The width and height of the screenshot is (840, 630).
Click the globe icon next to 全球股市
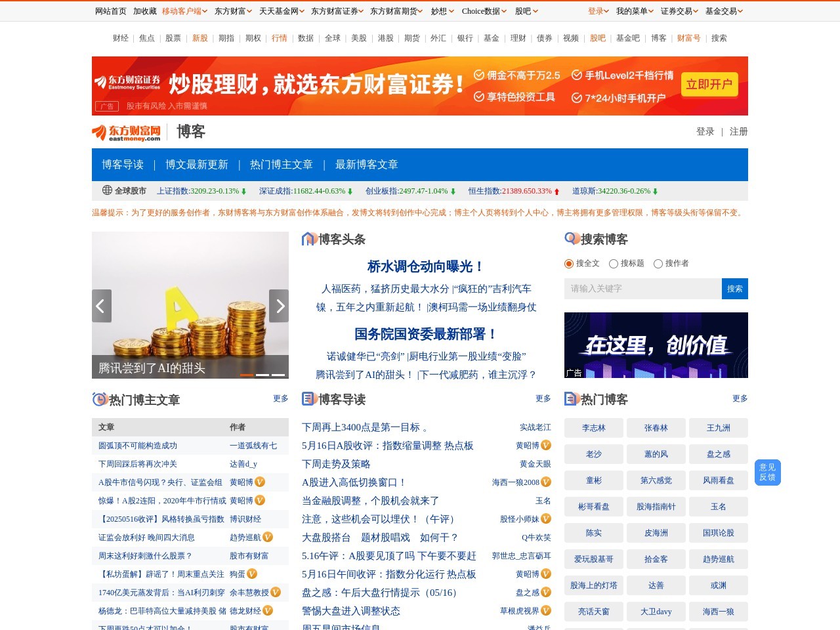point(107,190)
